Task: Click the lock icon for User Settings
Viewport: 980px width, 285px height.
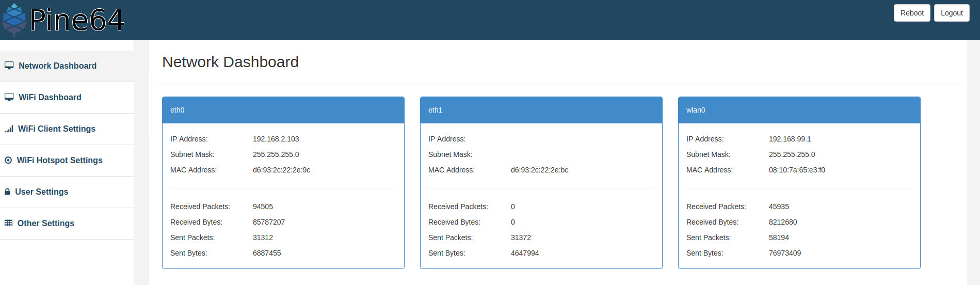Action: click(x=7, y=192)
